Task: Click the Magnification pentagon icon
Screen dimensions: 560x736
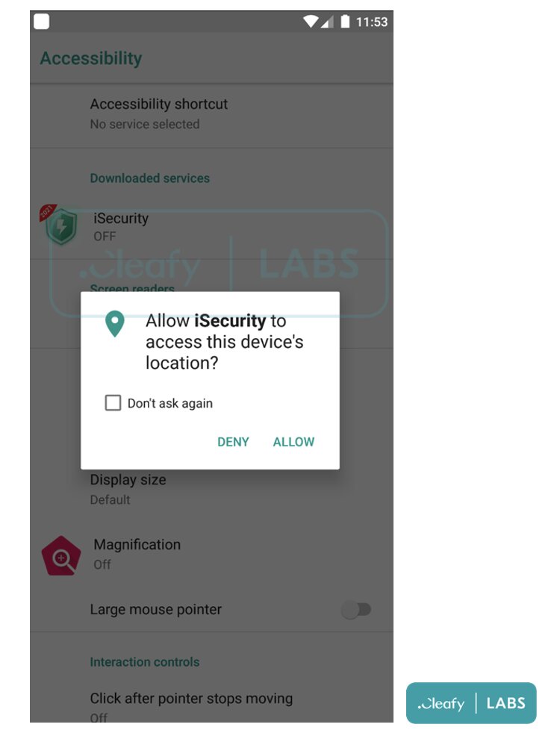Action: click(60, 556)
